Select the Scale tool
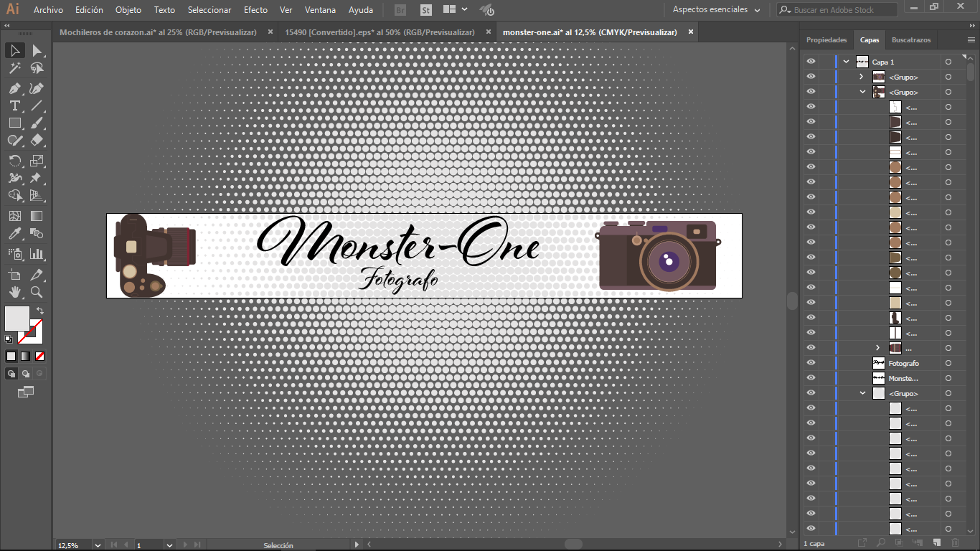 point(37,160)
